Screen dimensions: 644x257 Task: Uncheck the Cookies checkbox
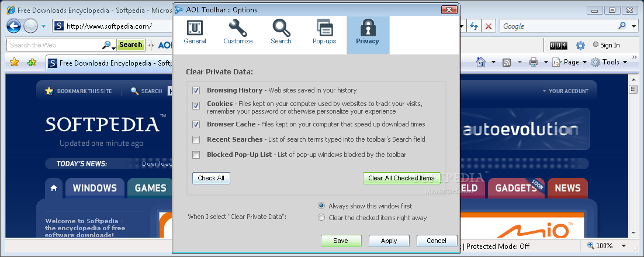[196, 106]
